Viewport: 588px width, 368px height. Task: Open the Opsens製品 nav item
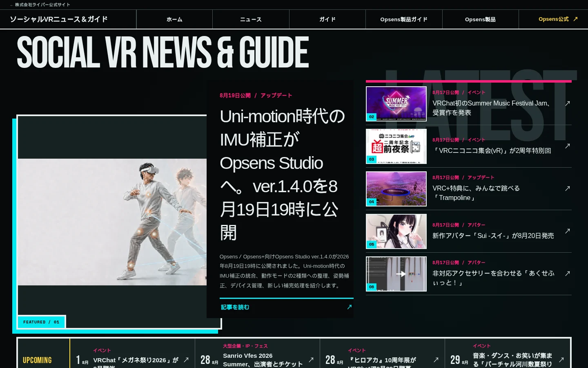[x=480, y=19]
